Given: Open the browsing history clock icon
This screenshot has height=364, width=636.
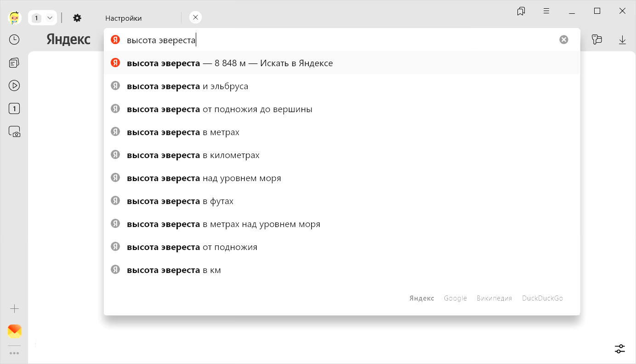Looking at the screenshot, I should (x=14, y=40).
